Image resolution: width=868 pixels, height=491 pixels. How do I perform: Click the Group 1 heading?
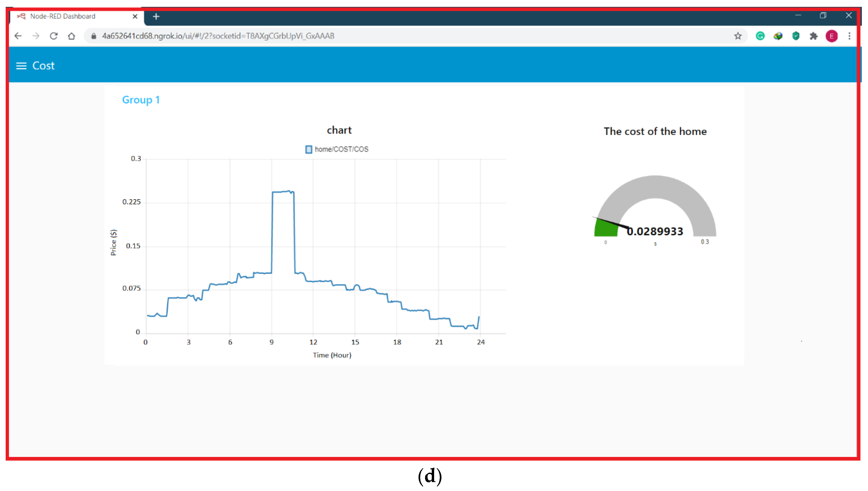[x=141, y=100]
